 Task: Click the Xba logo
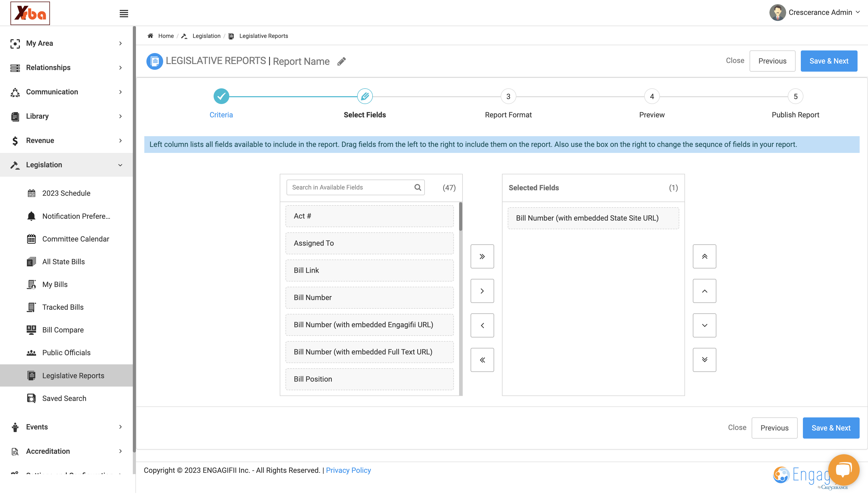click(30, 13)
